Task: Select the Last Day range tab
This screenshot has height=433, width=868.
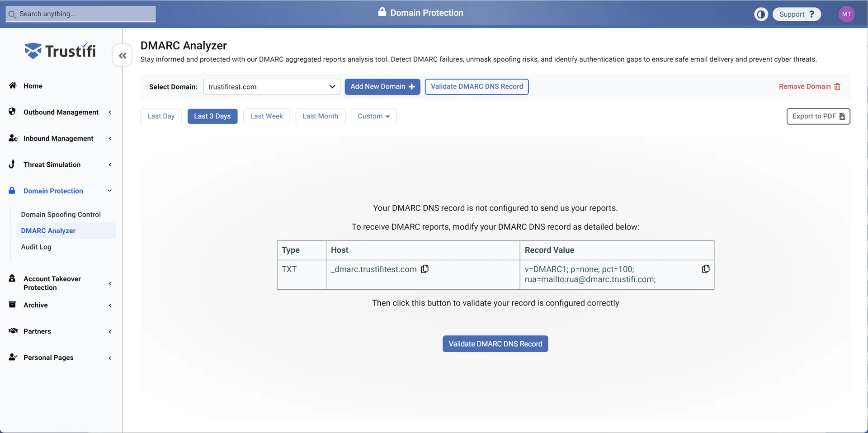Action: (161, 116)
